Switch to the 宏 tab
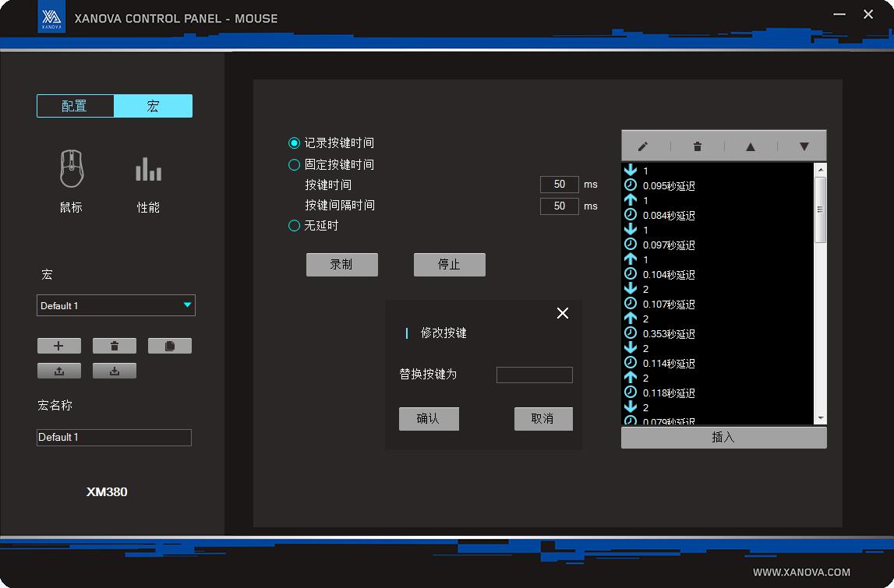Viewport: 894px width, 588px height. 153,106
